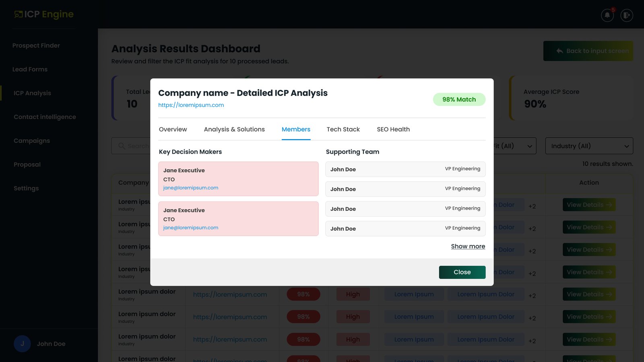Image resolution: width=644 pixels, height=362 pixels.
Task: Close the detailed ICP analysis dialog
Action: coord(462,272)
